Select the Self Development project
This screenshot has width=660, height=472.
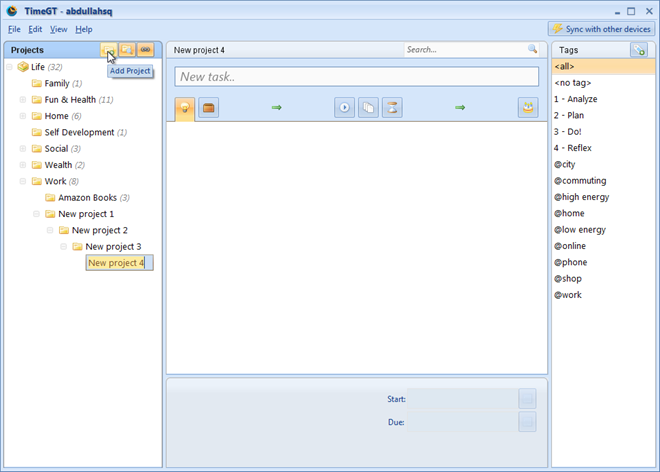coord(79,132)
